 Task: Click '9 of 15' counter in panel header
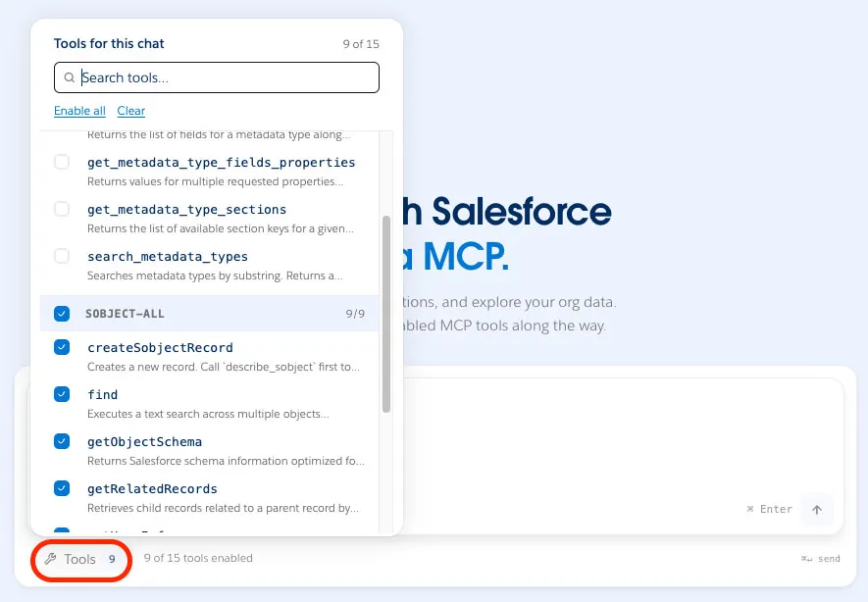point(361,44)
